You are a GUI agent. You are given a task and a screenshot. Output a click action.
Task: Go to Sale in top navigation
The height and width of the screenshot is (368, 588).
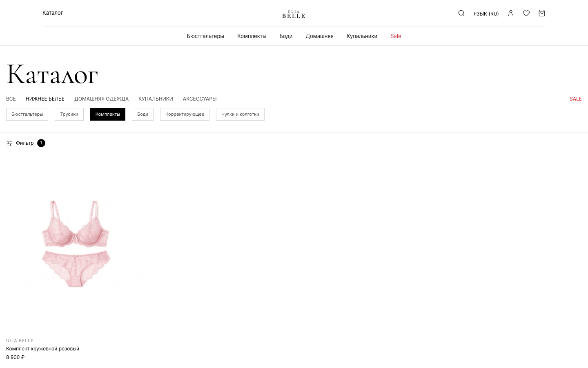point(396,36)
